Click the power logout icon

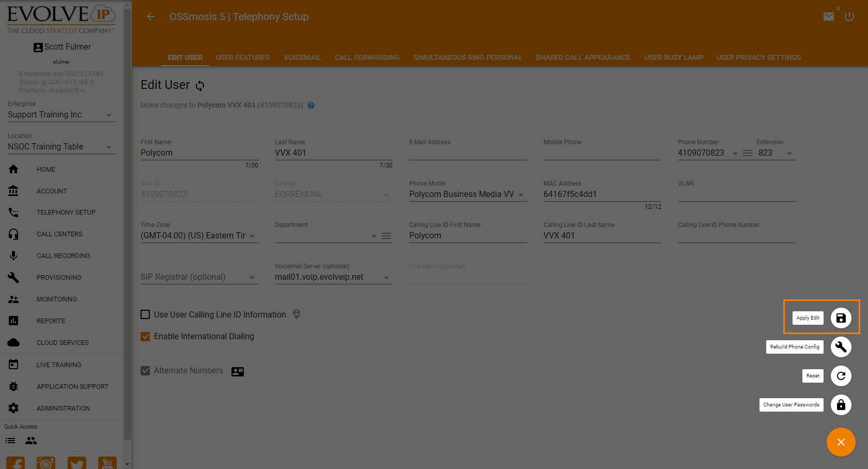(849, 17)
